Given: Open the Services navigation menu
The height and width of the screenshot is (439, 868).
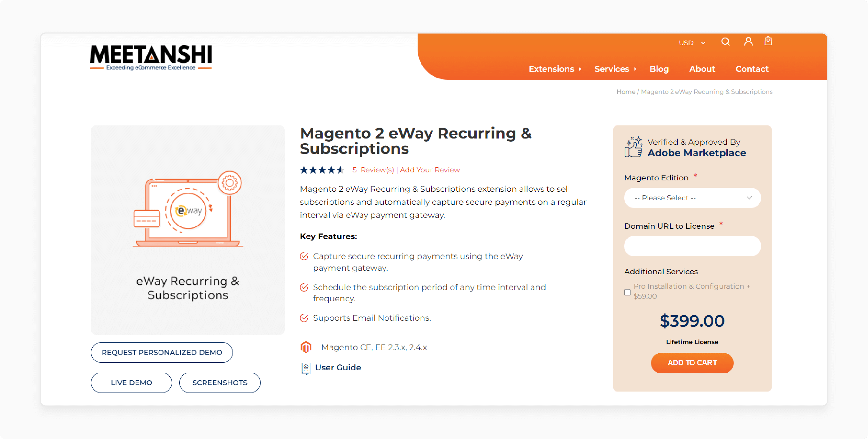Looking at the screenshot, I should (x=612, y=68).
